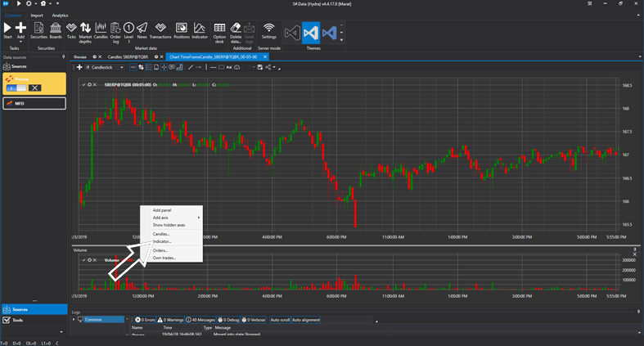Select Add panel in context menu
This screenshot has height=346, width=644.
(171, 210)
